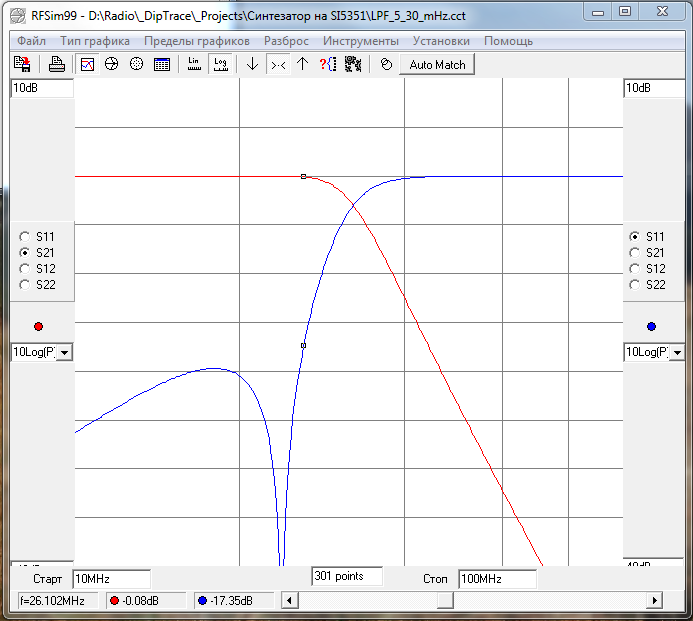The width and height of the screenshot is (693, 621).
Task: Click the right top-scale 10dB field
Action: coord(654,88)
